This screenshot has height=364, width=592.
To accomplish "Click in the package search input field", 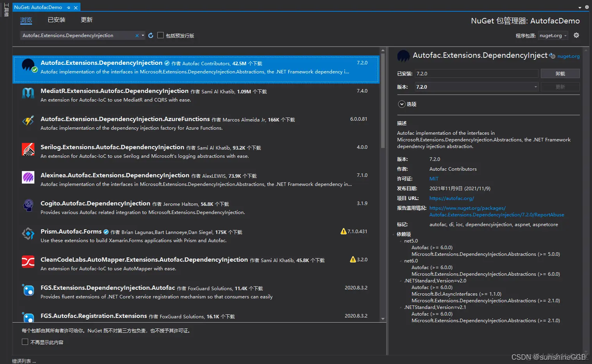I will [78, 36].
